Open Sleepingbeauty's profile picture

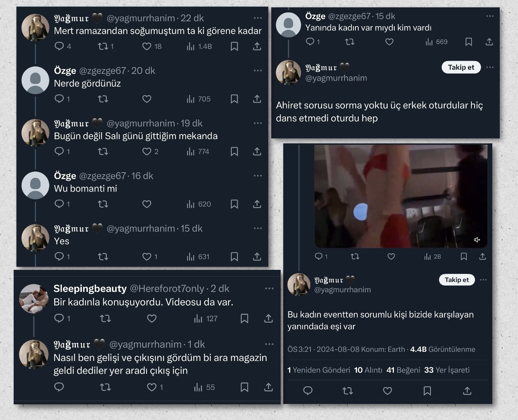(x=34, y=298)
